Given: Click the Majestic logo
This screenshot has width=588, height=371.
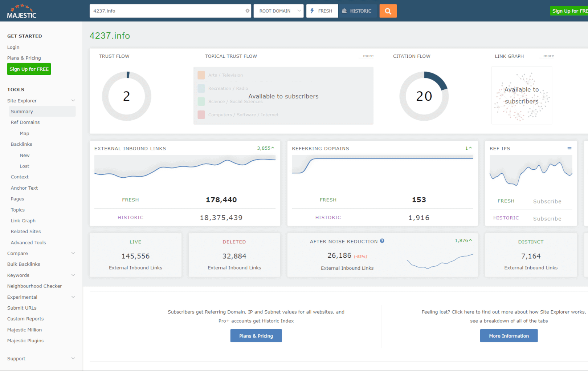Looking at the screenshot, I should click(23, 11).
